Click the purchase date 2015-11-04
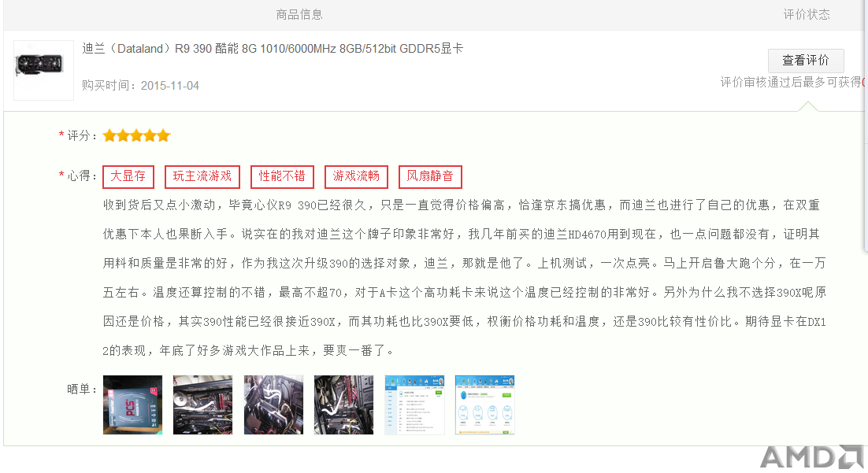 (x=169, y=86)
